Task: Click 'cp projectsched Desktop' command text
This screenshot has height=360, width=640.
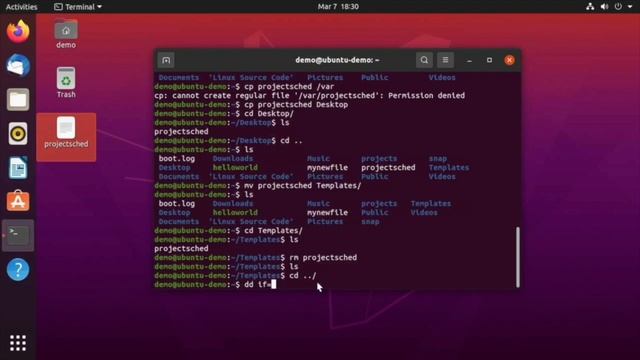Action: pyautogui.click(x=296, y=104)
